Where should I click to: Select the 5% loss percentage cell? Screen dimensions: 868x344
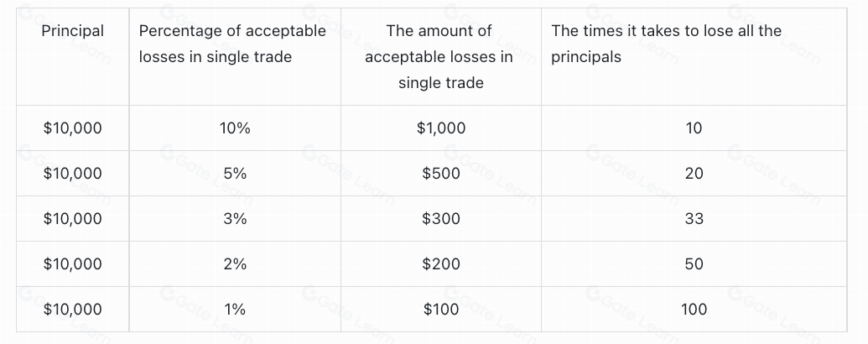(x=235, y=174)
